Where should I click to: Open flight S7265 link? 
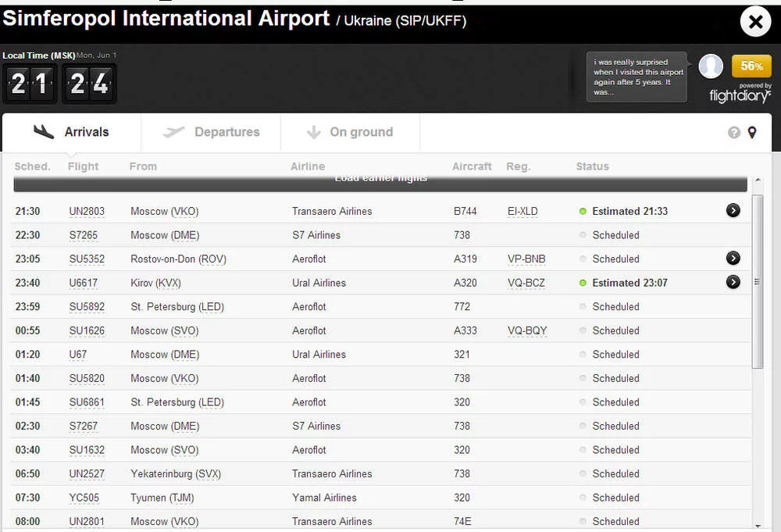(84, 235)
